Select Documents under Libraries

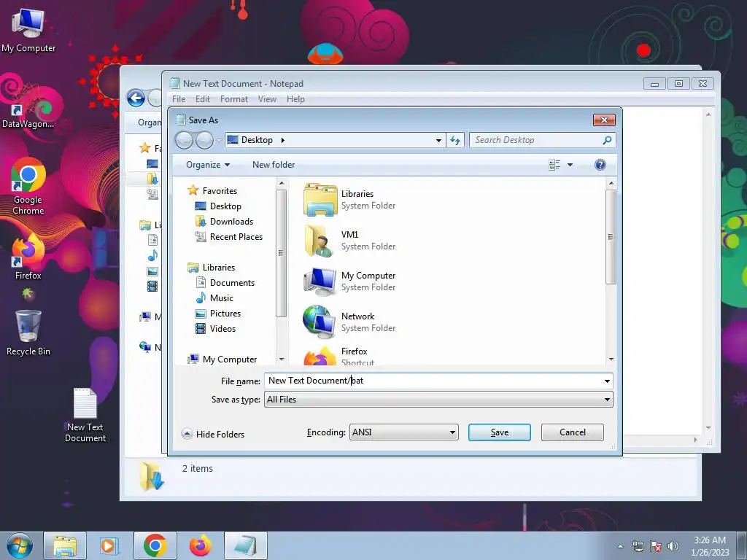coord(225,283)
